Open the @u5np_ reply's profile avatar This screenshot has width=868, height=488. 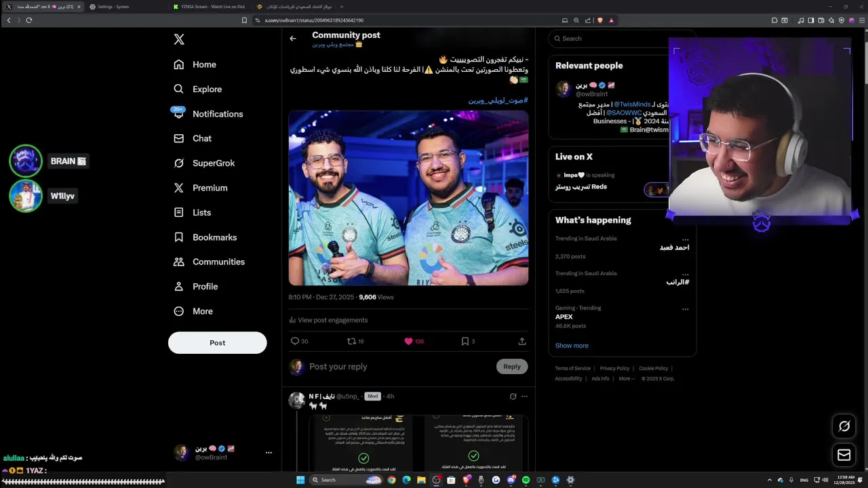tap(296, 401)
